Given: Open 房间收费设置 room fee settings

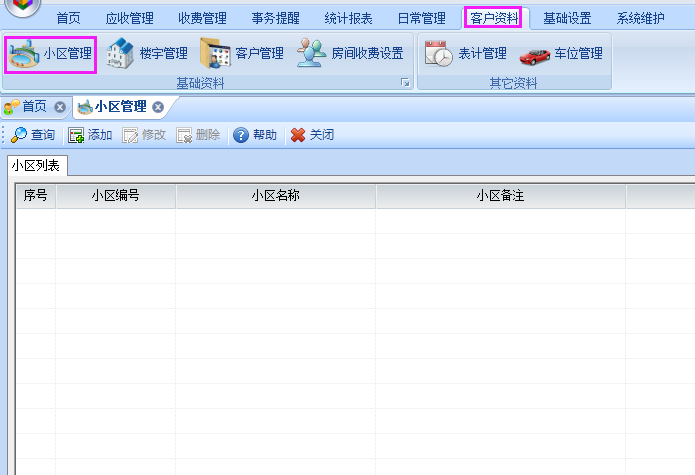Looking at the screenshot, I should click(350, 54).
